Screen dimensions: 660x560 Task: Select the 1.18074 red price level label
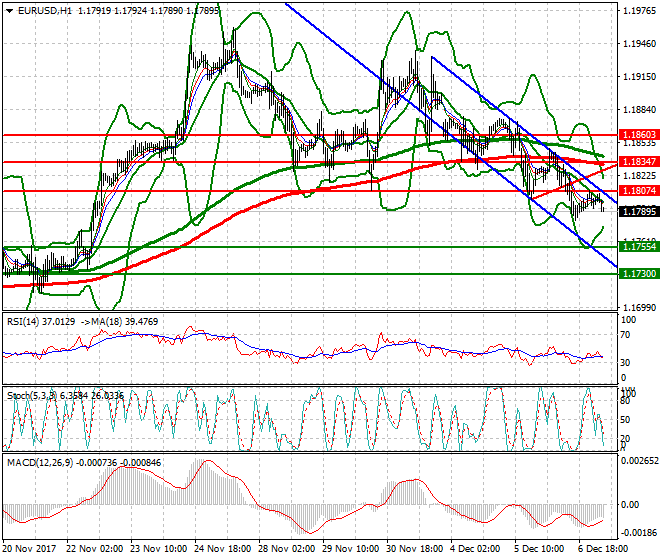[639, 191]
